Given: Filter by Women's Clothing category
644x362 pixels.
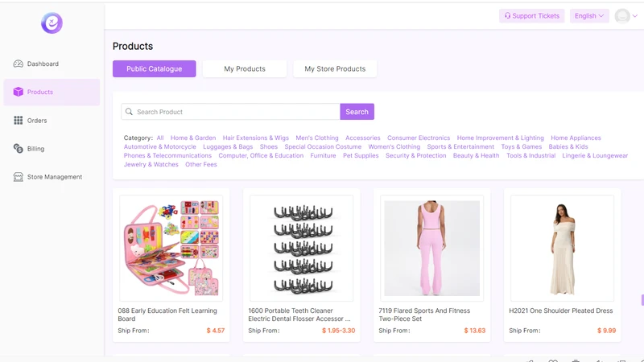Looking at the screenshot, I should pyautogui.click(x=394, y=146).
